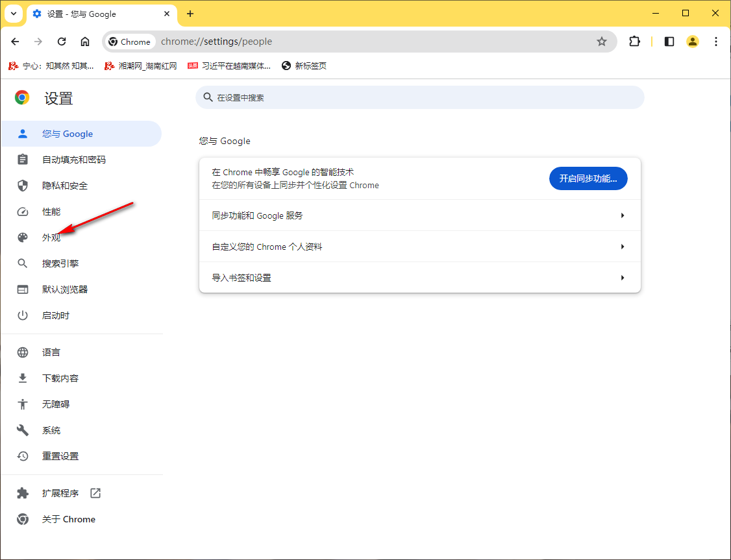Expand 自定义您的 Chrome 个人资料 row

tap(419, 247)
